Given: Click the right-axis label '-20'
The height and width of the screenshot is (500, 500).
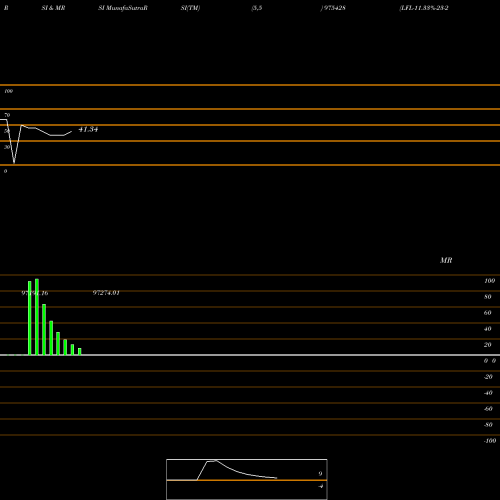Looking at the screenshot, I should pyautogui.click(x=488, y=377).
